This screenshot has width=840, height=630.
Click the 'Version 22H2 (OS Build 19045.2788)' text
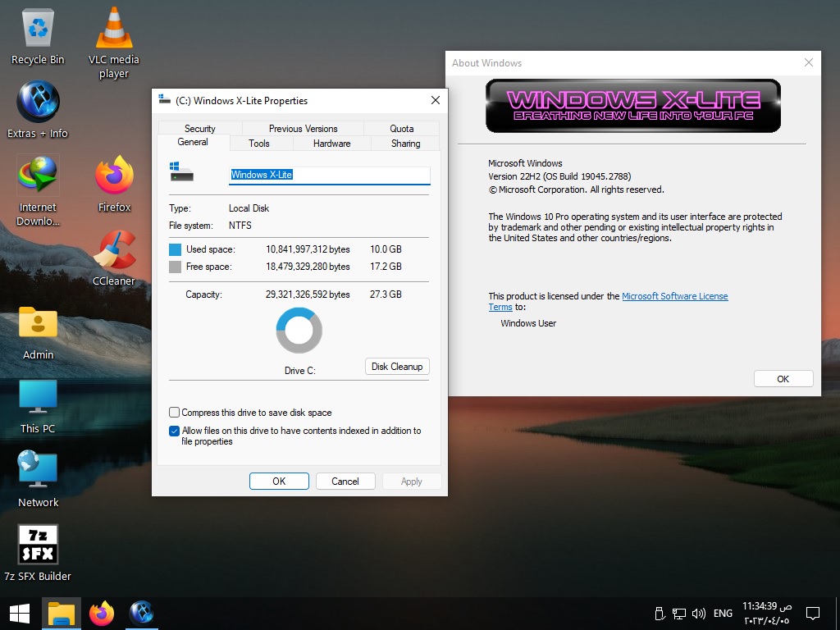[559, 176]
